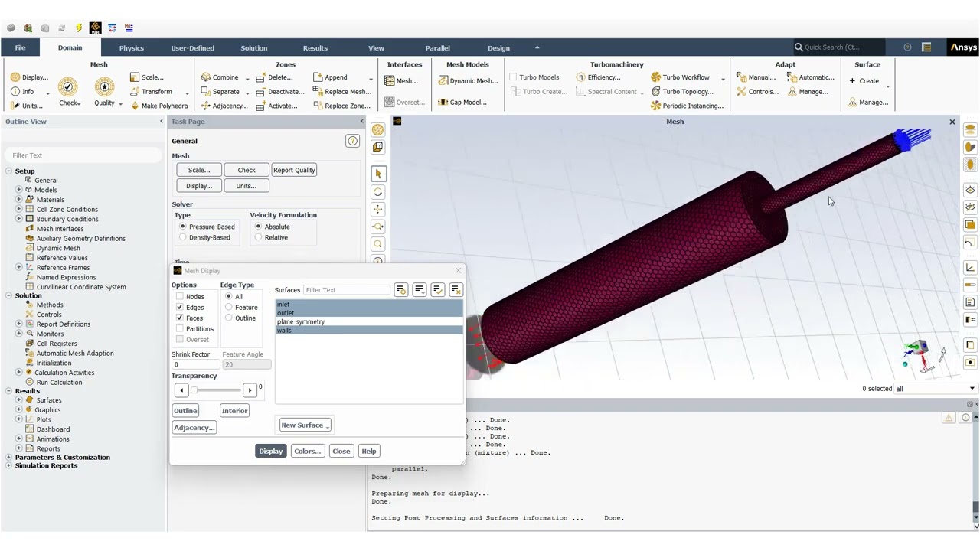Enable the Partitions checkbox
This screenshot has width=980, height=551.
[x=180, y=328]
